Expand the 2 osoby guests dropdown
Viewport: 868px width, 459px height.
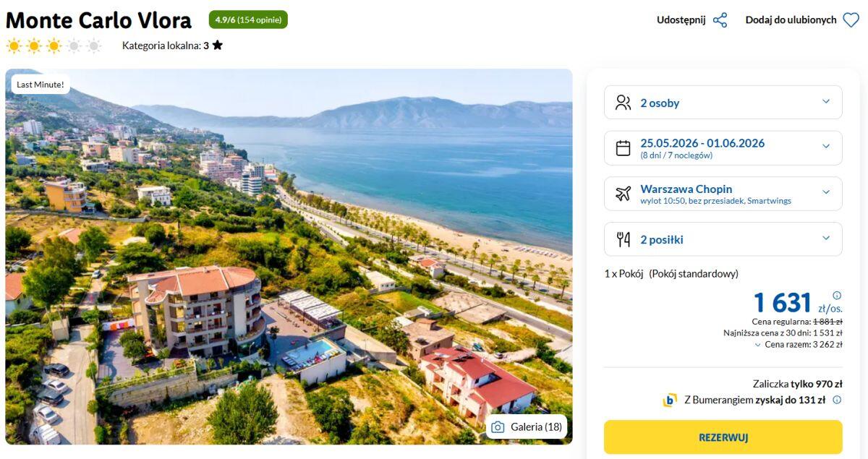pyautogui.click(x=826, y=102)
